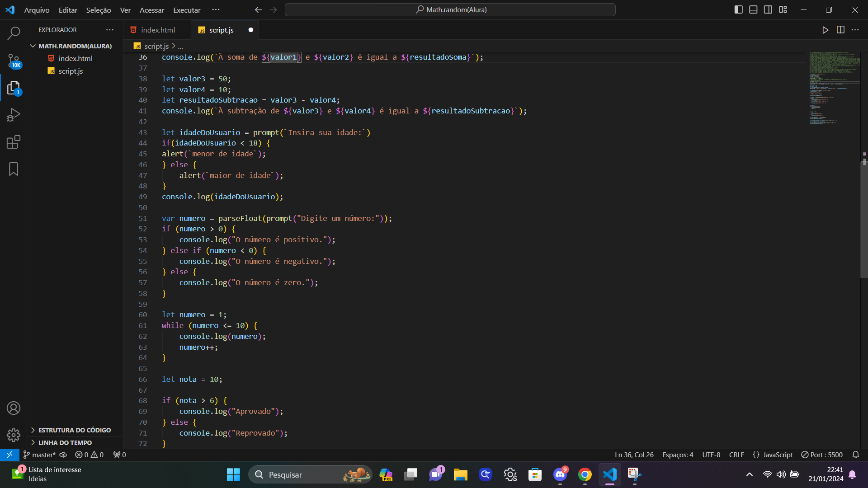The image size is (868, 488).
Task: Open the Search view in activity bar
Action: coord(14,33)
